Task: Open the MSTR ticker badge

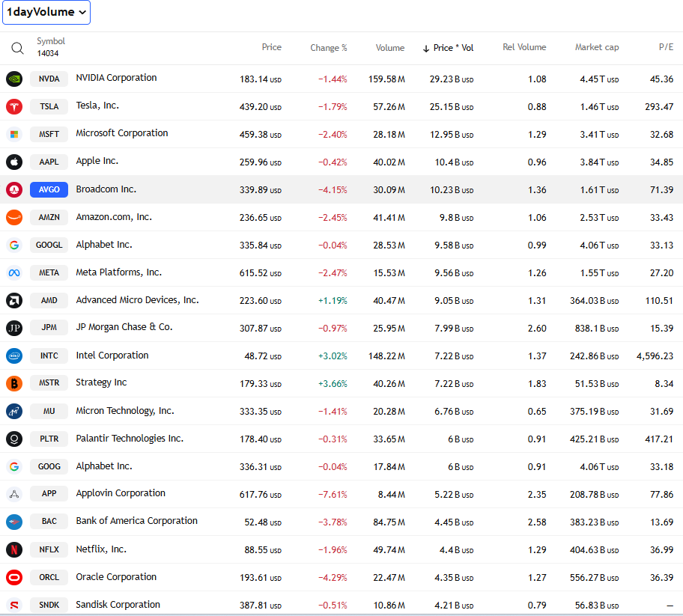Action: [49, 382]
